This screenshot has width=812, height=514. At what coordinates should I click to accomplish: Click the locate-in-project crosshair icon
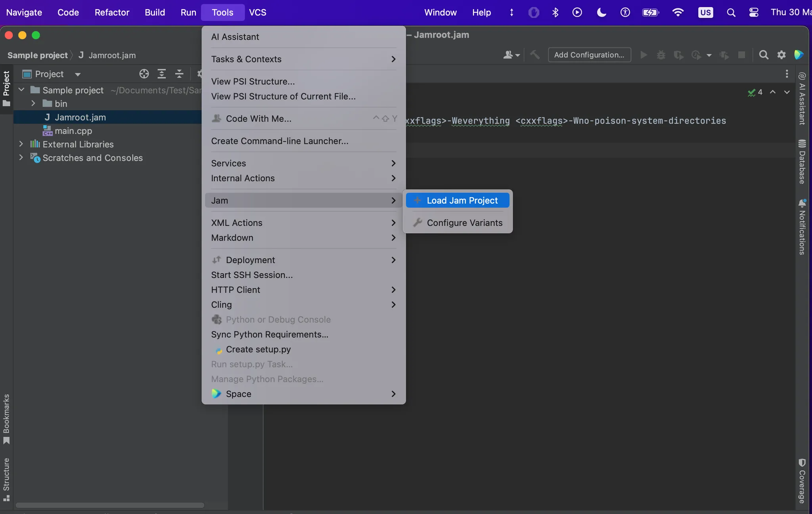coord(144,74)
